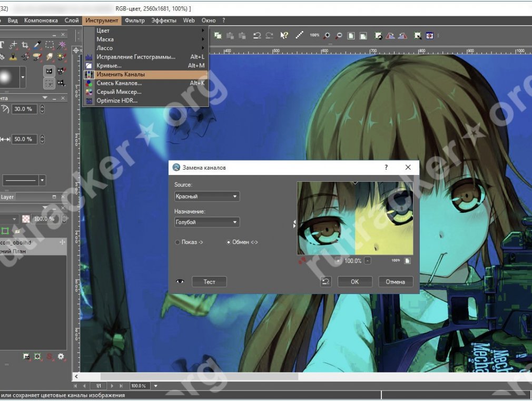Select the Smudge finger tool
Screen dimensions: 532x401
(50, 57)
